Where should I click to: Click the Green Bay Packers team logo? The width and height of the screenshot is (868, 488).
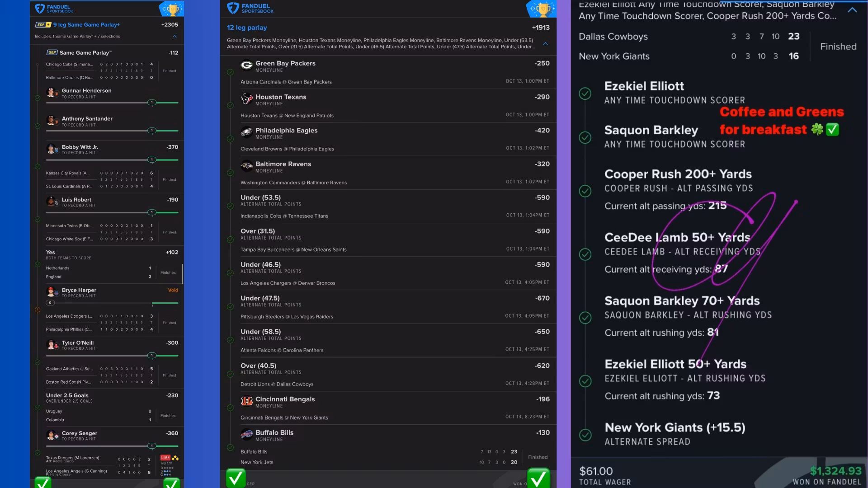click(246, 66)
